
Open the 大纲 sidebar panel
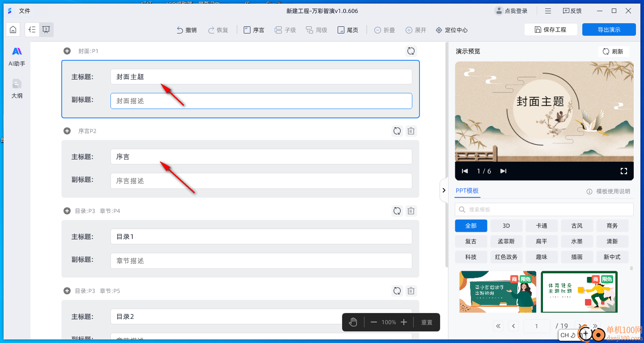(x=17, y=89)
